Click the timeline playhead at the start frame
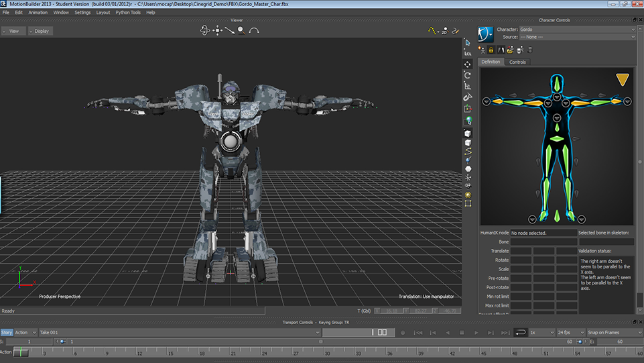The image size is (644, 363). 21,352
